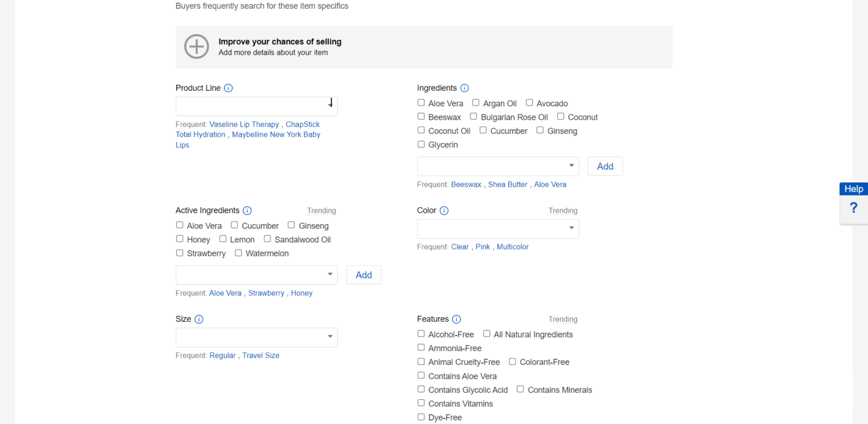The image size is (868, 424).
Task: Click Trending label beside Active Ingredients
Action: tap(322, 211)
